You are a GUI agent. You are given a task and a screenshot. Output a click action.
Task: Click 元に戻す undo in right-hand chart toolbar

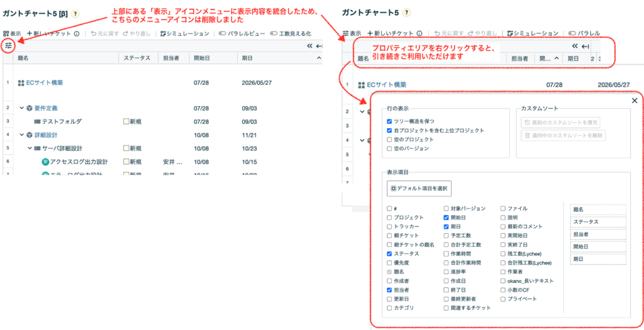coord(449,34)
